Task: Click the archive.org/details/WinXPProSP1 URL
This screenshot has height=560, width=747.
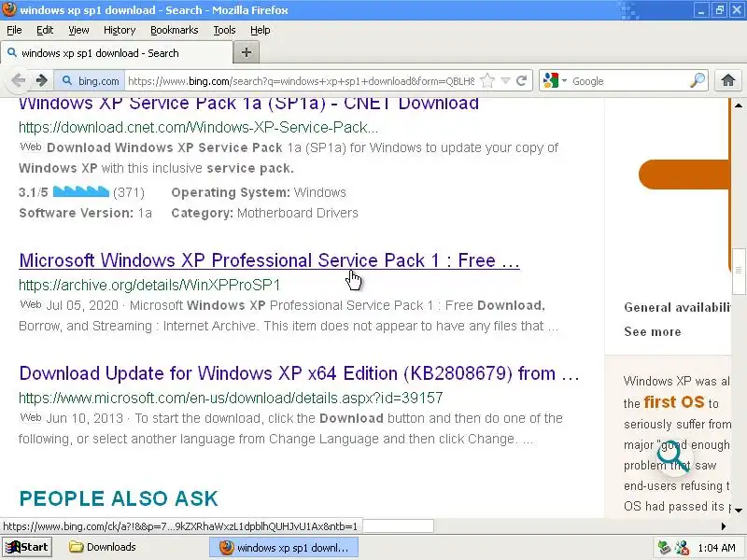Action: coord(149,285)
